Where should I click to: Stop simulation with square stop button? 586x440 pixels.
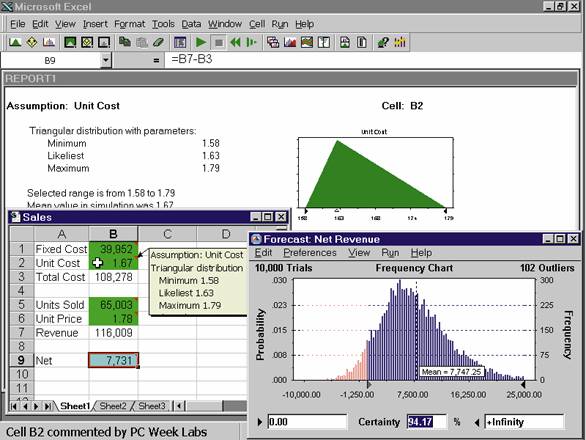tap(219, 42)
